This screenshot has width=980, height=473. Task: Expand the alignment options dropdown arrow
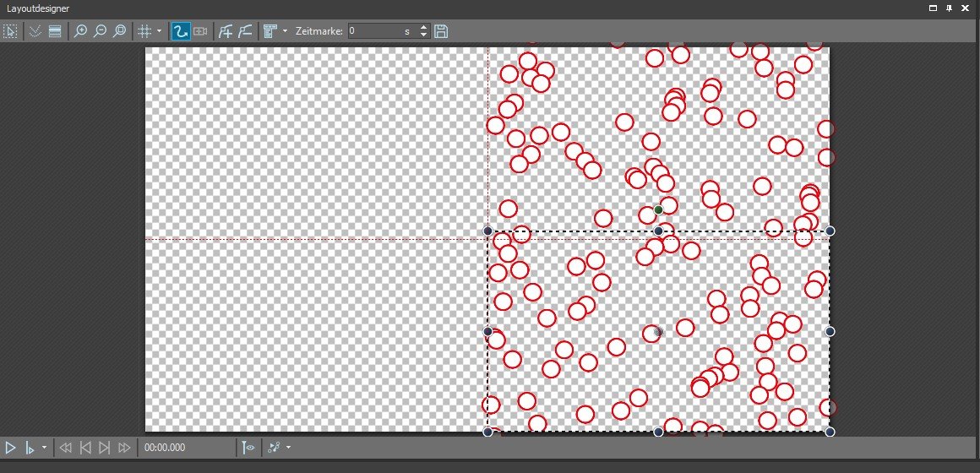(x=285, y=31)
